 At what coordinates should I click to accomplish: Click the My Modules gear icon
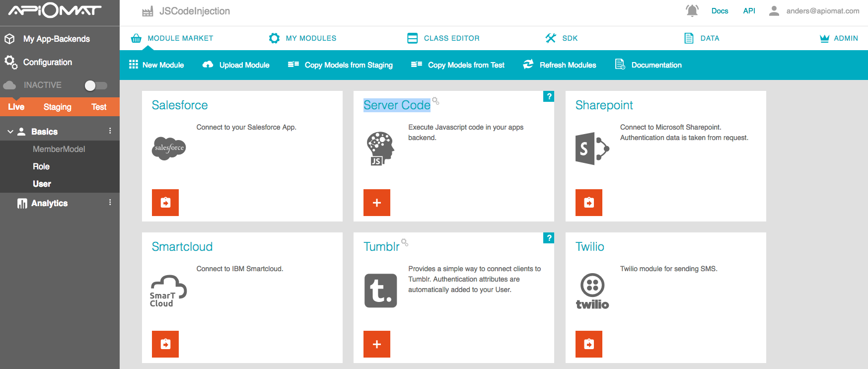[x=274, y=38]
